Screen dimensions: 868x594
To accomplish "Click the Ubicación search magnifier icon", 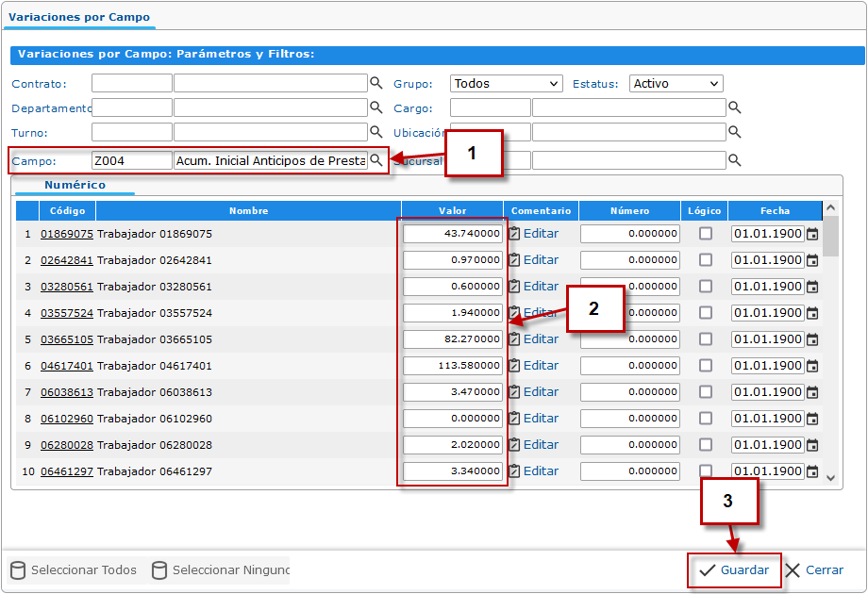I will tap(735, 132).
